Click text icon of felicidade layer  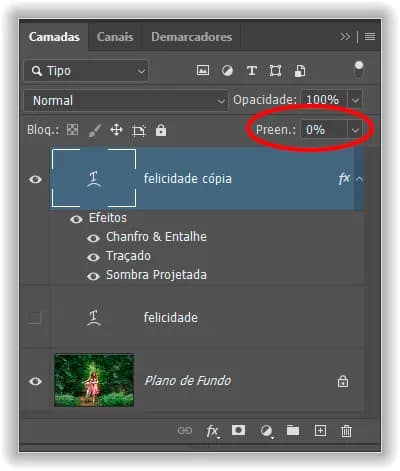pyautogui.click(x=94, y=317)
